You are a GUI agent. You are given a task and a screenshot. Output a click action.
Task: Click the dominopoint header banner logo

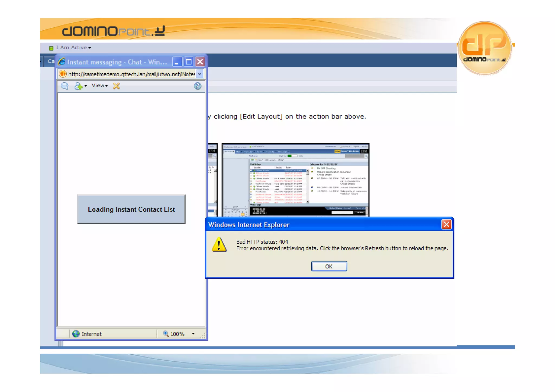point(113,31)
